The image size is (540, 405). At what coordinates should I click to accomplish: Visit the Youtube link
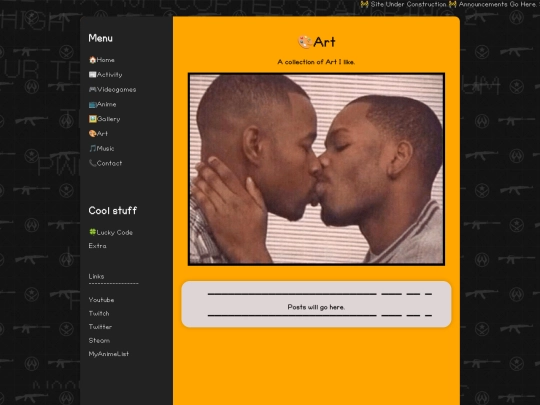coord(101,300)
